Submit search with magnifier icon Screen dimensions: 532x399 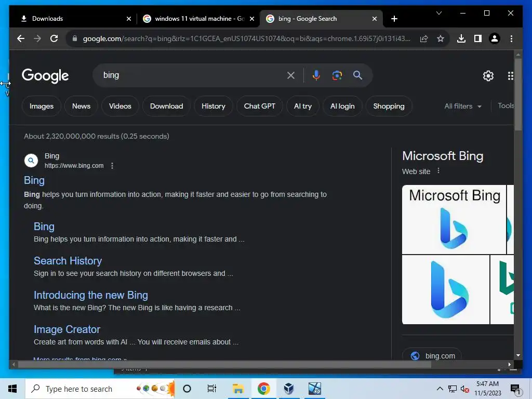[357, 75]
